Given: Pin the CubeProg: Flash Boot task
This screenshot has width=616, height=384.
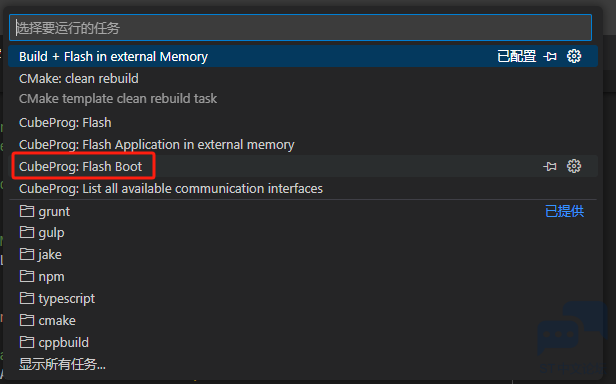Looking at the screenshot, I should (550, 167).
